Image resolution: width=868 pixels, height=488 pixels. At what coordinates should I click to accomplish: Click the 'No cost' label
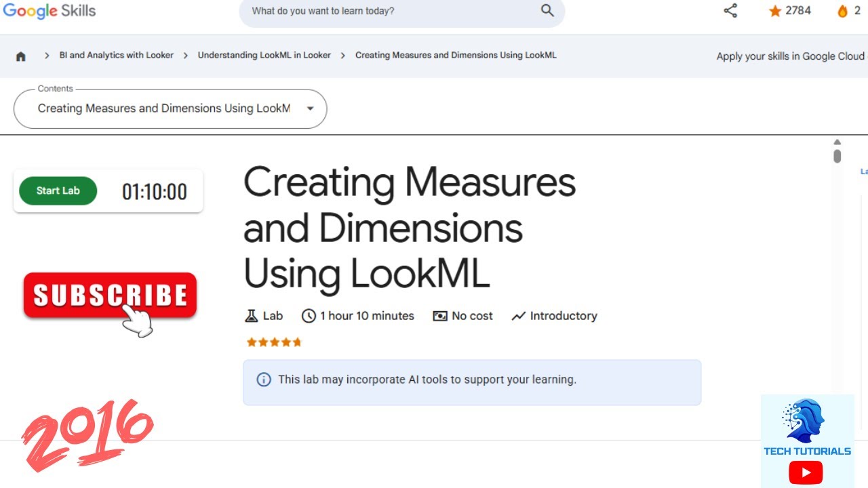[x=473, y=316]
